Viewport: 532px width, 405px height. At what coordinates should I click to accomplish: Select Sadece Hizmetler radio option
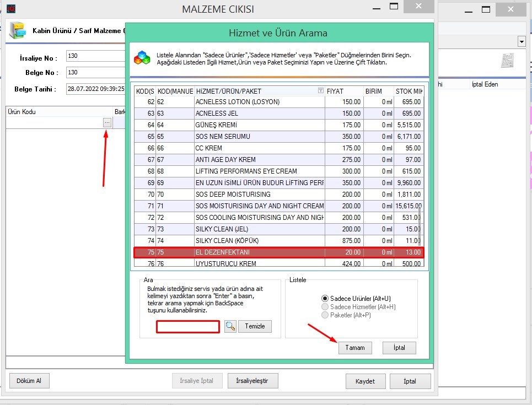pyautogui.click(x=325, y=307)
